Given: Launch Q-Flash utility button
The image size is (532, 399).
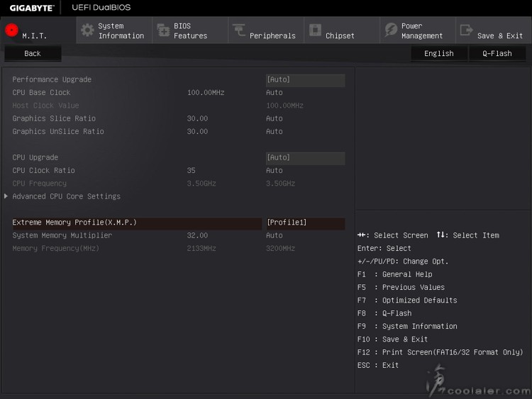Looking at the screenshot, I should (x=497, y=54).
